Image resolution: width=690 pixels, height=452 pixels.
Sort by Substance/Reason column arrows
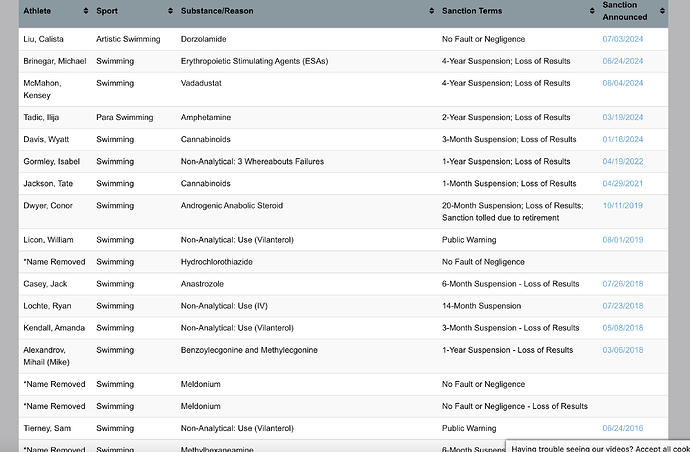pos(432,11)
